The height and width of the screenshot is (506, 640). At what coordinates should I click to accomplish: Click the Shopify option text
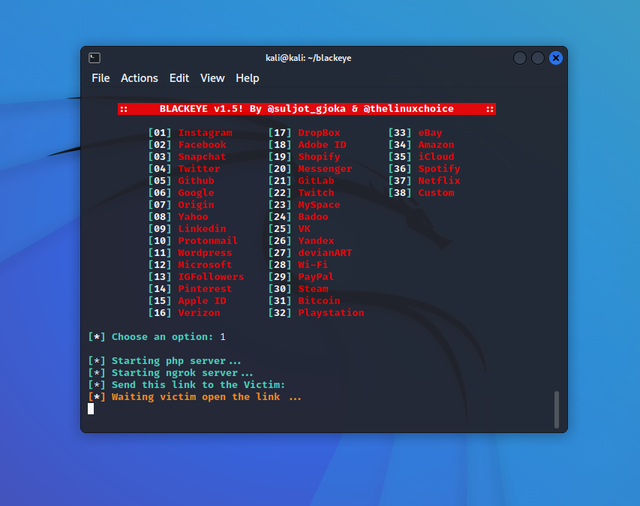[319, 157]
